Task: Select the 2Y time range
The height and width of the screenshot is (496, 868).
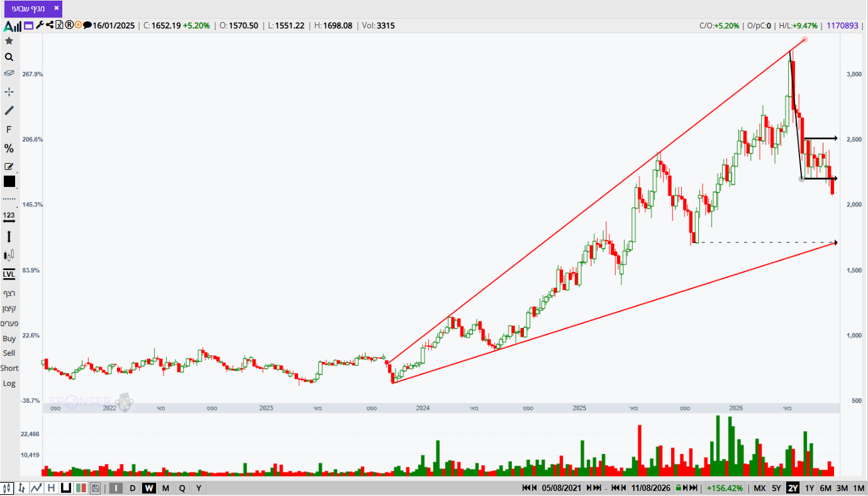Action: pos(793,488)
